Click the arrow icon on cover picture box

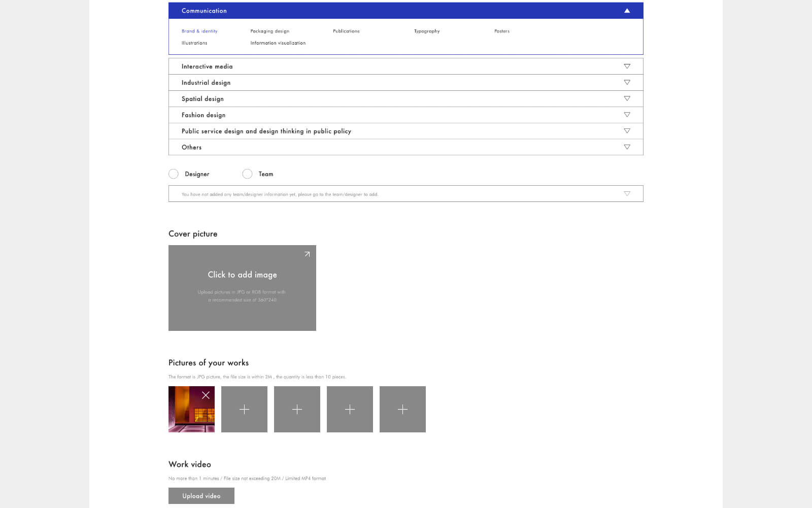307,254
